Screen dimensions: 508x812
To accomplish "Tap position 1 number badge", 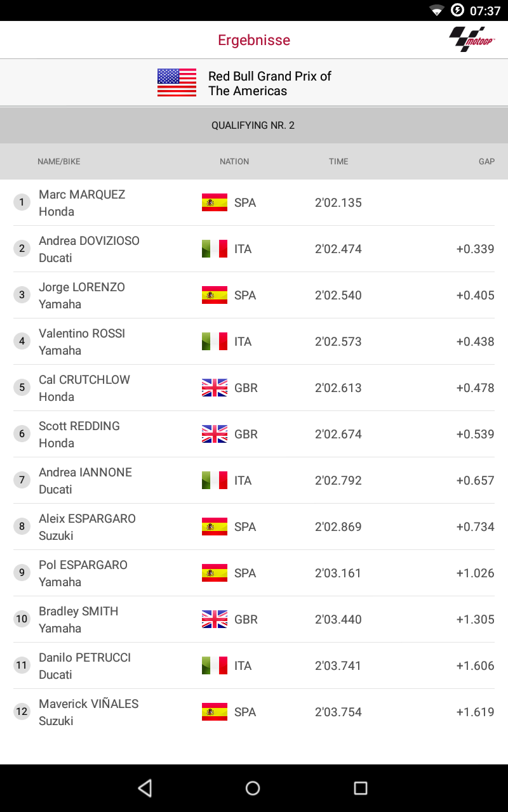I will (22, 202).
